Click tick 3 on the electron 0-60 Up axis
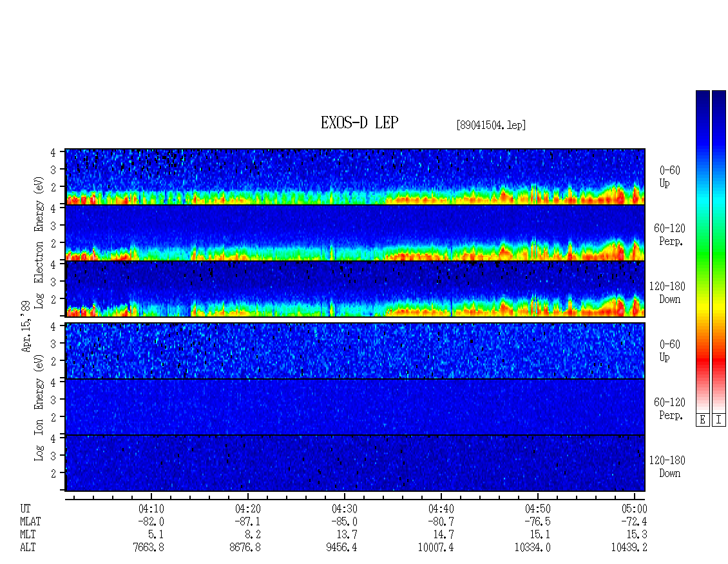Screen dimensions: 728x564 (x=53, y=170)
